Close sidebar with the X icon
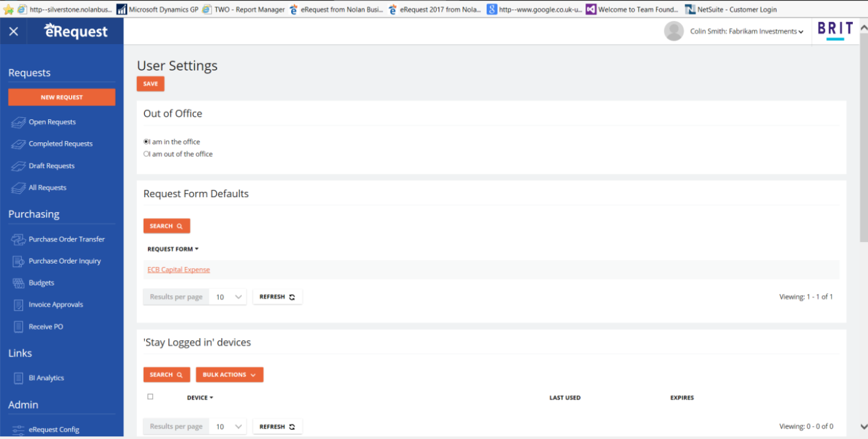Viewport: 868px width, 439px height. (x=13, y=32)
